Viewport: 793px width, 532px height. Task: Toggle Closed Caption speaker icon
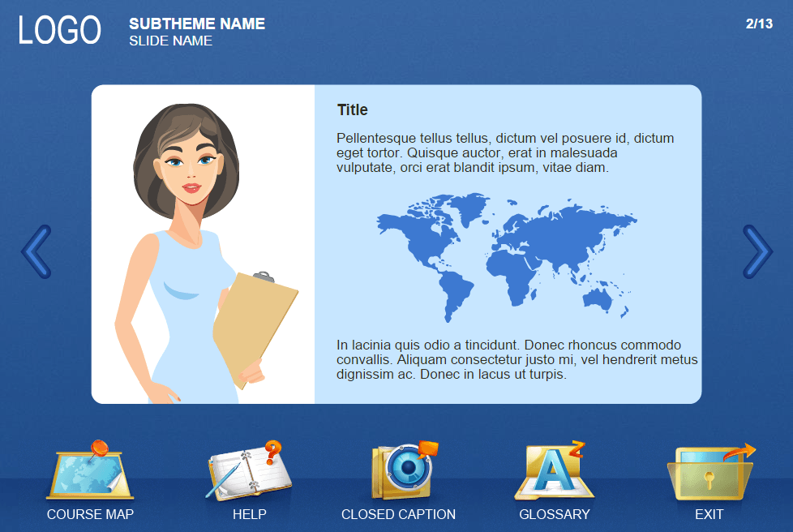[404, 470]
